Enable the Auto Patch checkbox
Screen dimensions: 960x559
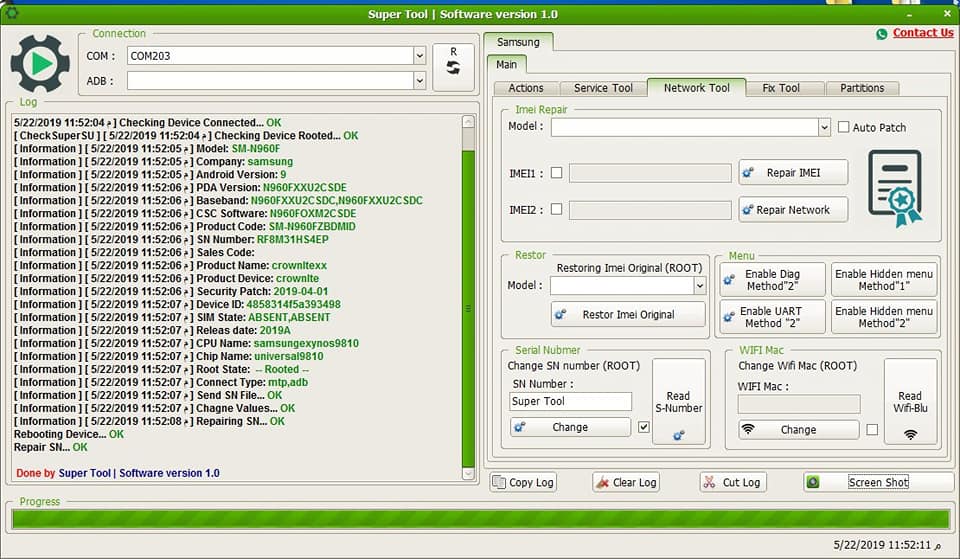click(x=844, y=127)
